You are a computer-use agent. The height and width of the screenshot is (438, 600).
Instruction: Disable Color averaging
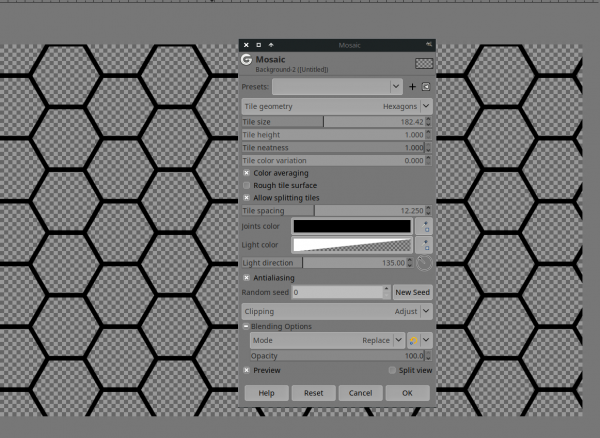click(x=246, y=173)
